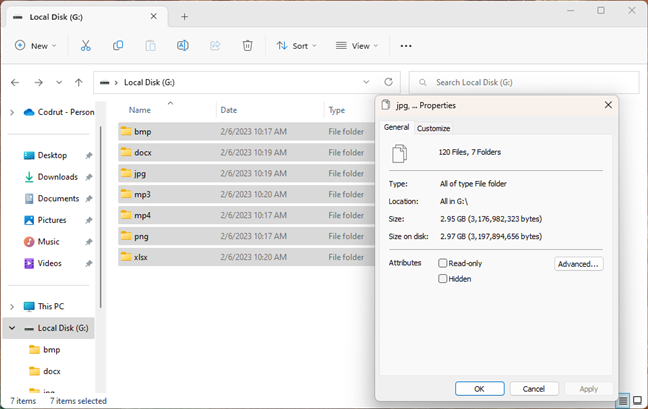
Task: Open Codrut - Personal OneDrive item
Action: tap(59, 112)
